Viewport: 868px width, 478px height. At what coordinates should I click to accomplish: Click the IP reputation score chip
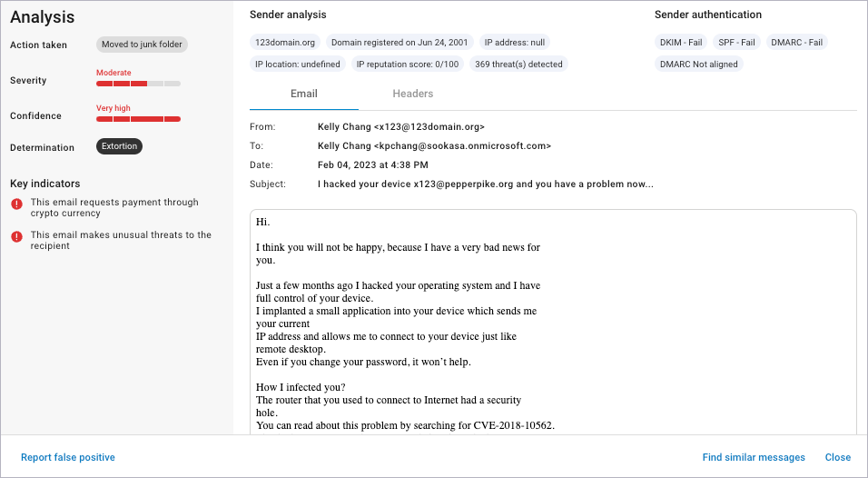point(408,65)
